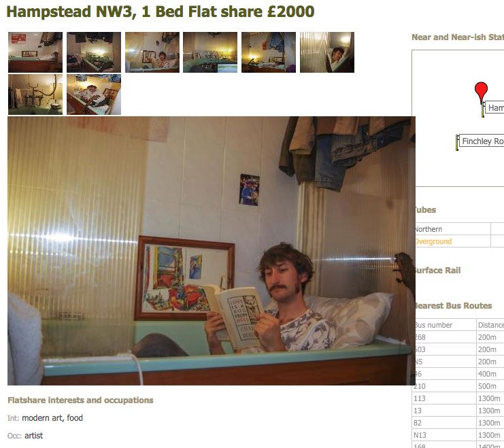
Task: Click the Northern line table row
Action: point(459,229)
